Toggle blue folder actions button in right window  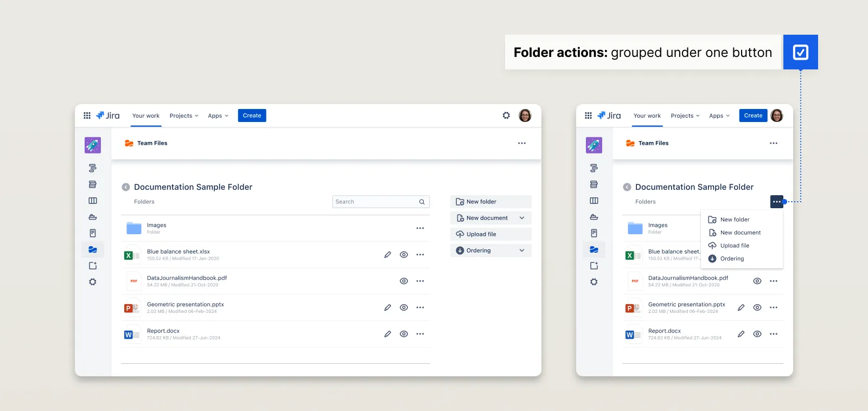click(x=777, y=202)
